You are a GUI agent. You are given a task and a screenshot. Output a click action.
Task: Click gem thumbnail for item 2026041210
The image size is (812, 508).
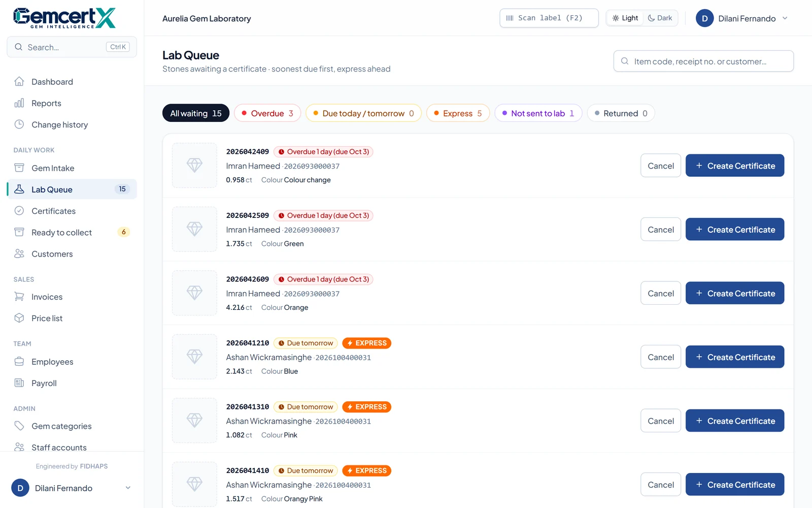(x=194, y=357)
